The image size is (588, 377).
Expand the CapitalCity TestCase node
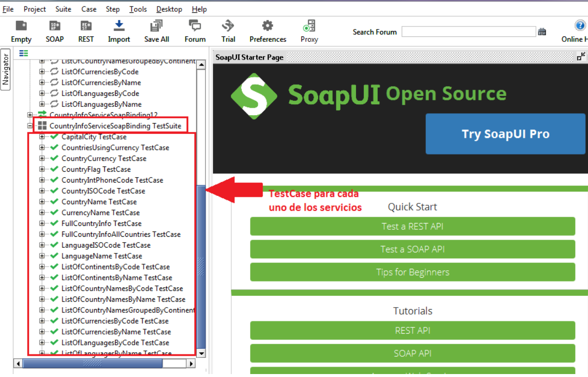(41, 136)
